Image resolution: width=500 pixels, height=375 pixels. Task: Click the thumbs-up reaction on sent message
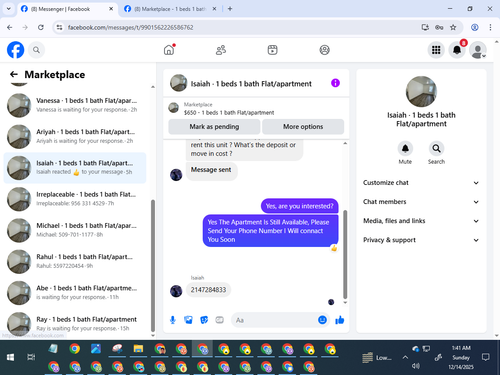point(334,248)
